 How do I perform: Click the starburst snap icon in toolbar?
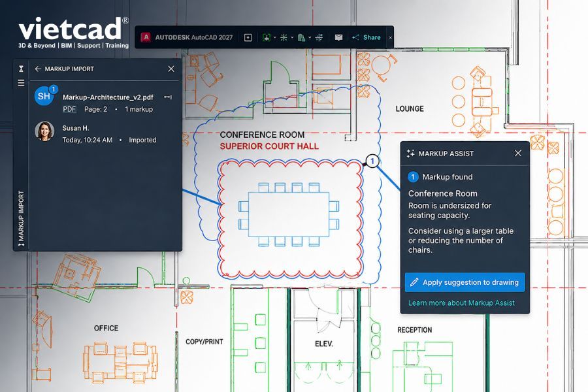(x=284, y=37)
